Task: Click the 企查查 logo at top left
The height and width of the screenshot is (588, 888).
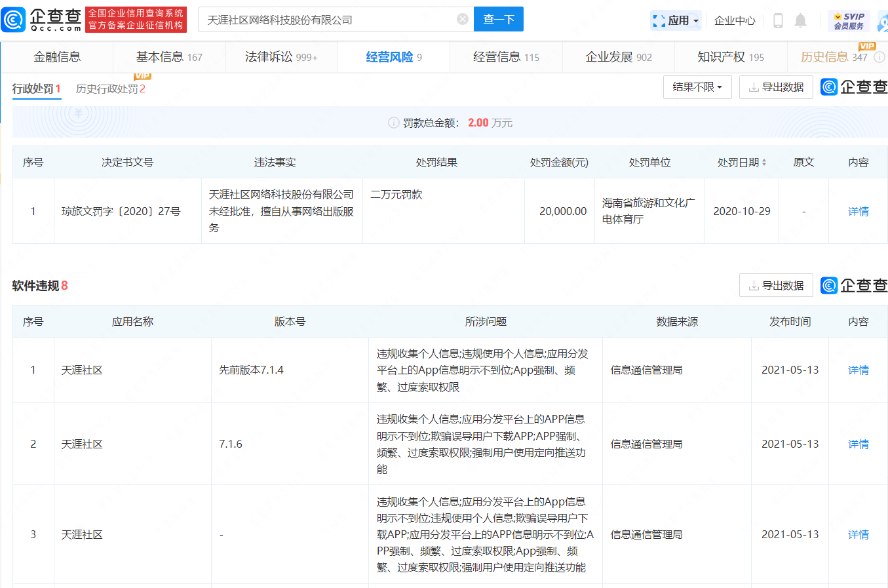Action: [x=41, y=20]
